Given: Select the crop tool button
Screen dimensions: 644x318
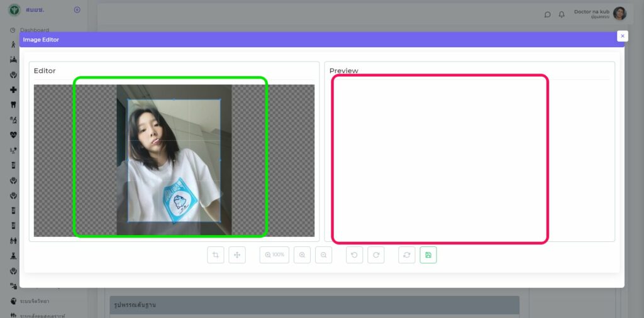Looking at the screenshot, I should 216,255.
